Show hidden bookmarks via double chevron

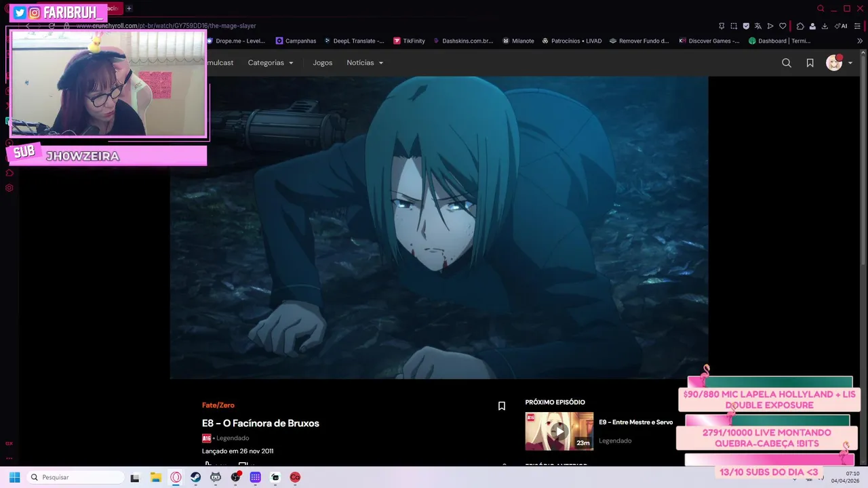860,41
